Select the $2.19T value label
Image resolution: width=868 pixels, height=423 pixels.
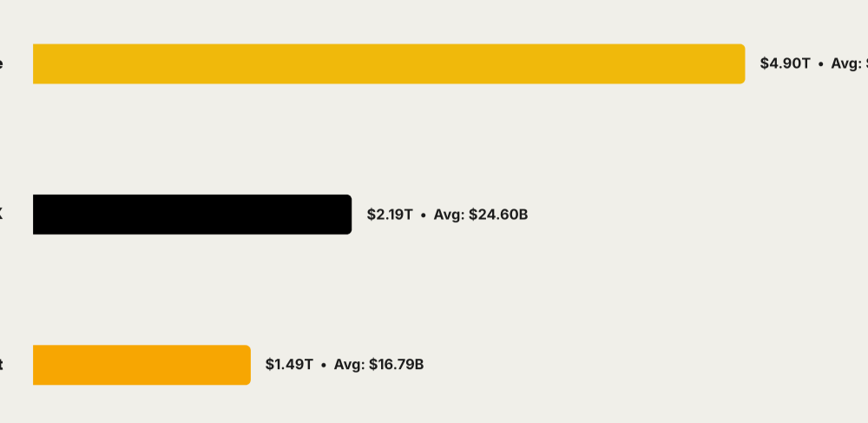click(390, 215)
